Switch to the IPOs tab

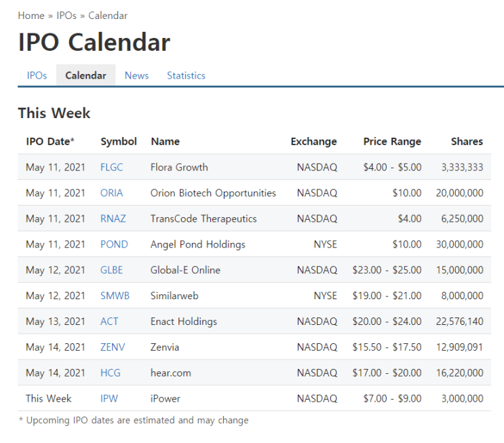click(37, 75)
